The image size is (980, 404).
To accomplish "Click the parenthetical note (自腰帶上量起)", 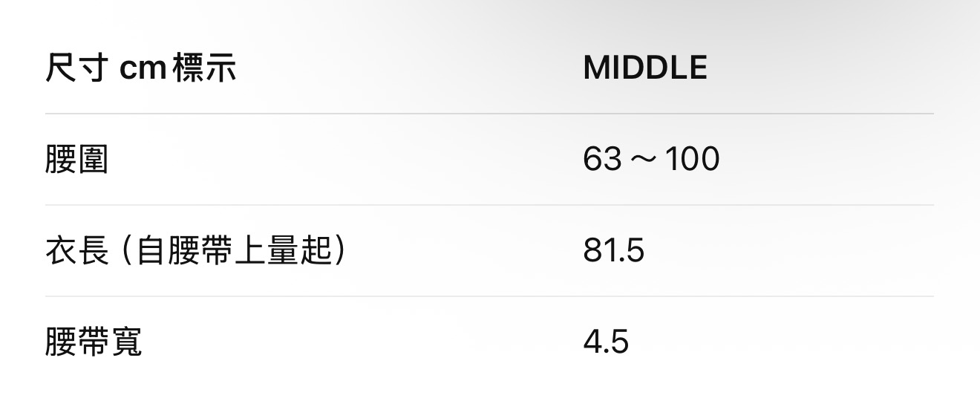I will (x=232, y=251).
